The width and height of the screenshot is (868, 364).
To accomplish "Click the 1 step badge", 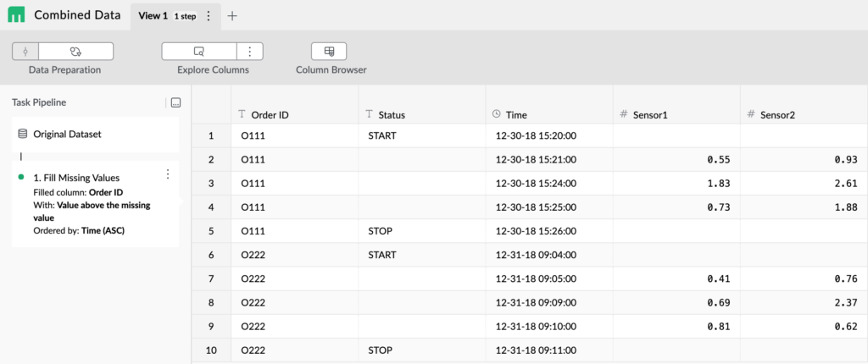I will pos(185,17).
